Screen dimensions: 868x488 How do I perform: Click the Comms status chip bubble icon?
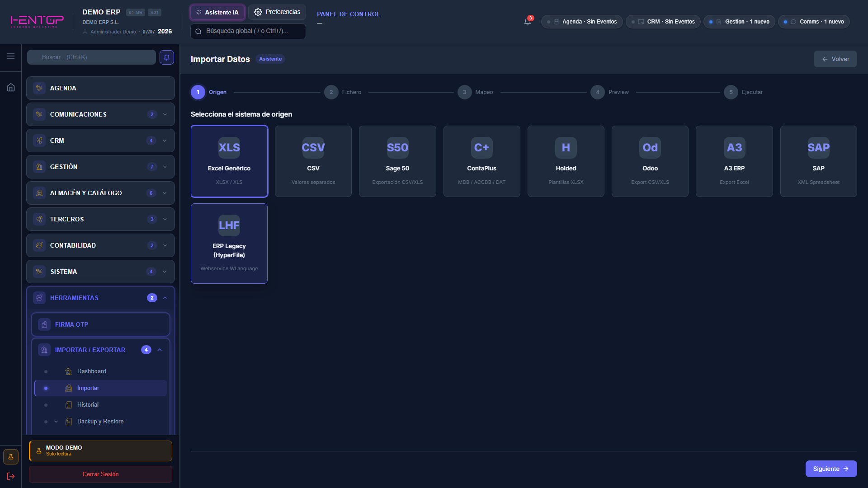tap(793, 22)
